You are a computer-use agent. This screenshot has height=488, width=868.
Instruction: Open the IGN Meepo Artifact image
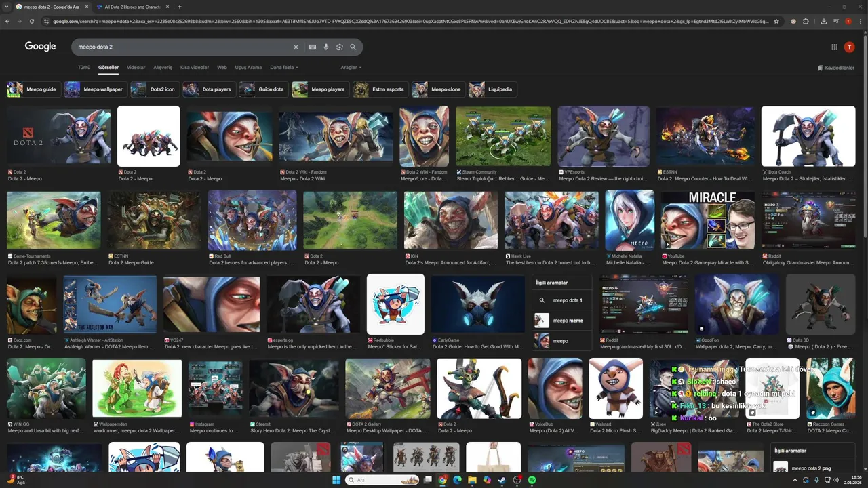pos(450,220)
